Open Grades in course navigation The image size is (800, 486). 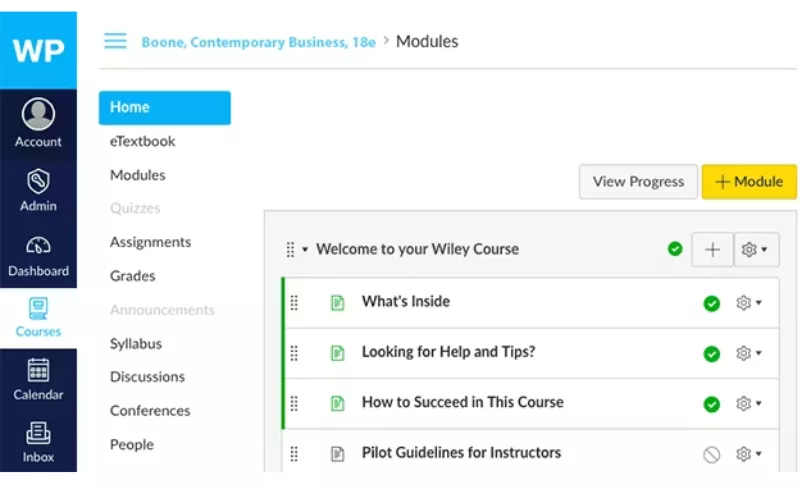133,276
